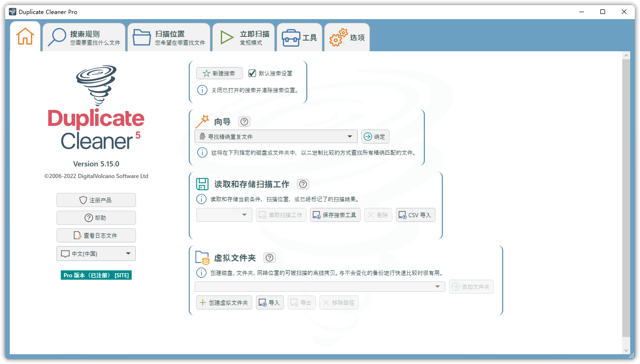Click the scrollbar down arrow
Image resolution: width=640 pixels, height=364 pixels.
pos(626,350)
